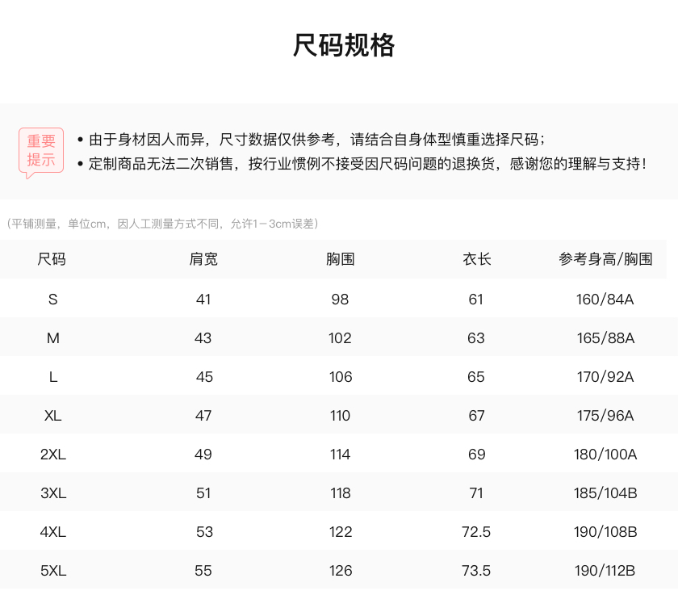Click chest value 106
Screen dimensions: 678x616
341,377
